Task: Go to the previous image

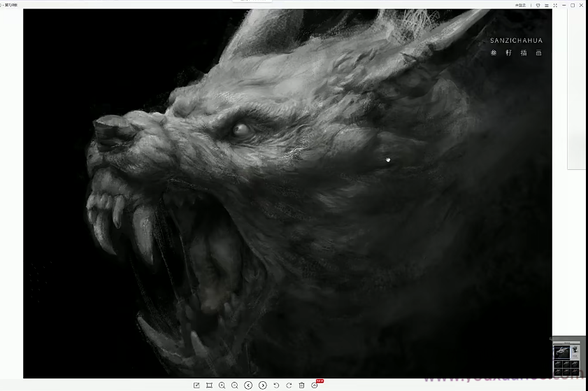Action: click(248, 385)
